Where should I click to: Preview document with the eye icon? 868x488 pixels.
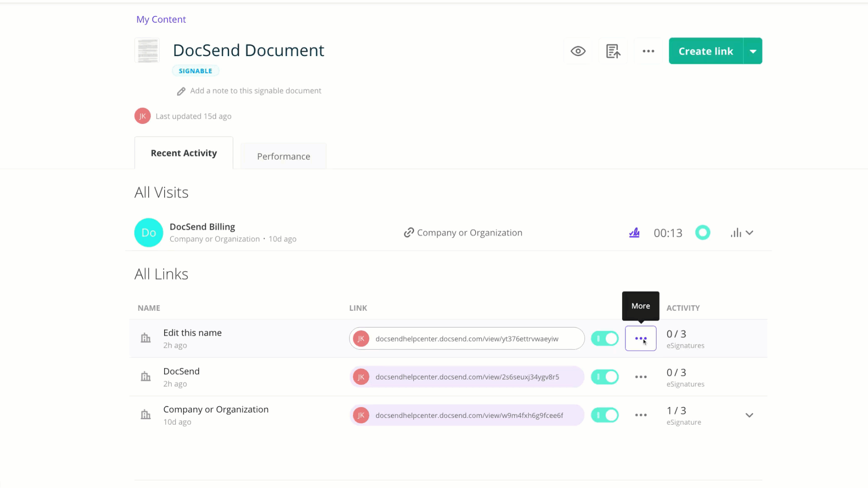click(578, 51)
